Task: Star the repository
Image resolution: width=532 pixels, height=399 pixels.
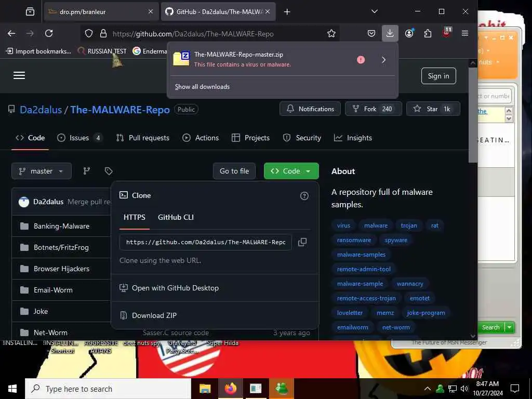Action: (433, 109)
